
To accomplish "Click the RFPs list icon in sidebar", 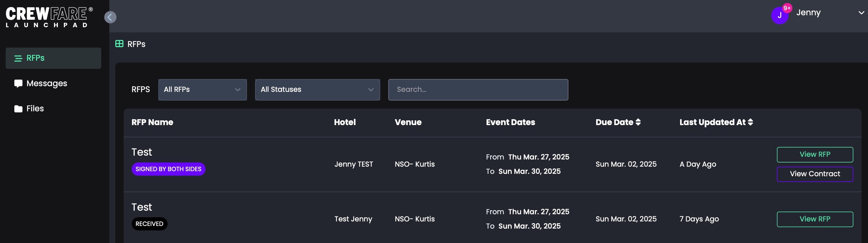I will pos(18,58).
